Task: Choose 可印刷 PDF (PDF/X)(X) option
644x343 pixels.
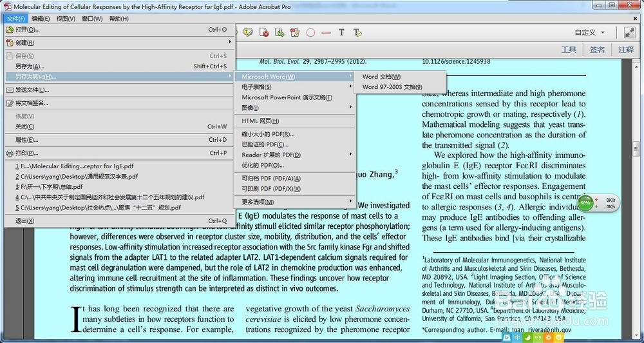Action: click(x=295, y=188)
